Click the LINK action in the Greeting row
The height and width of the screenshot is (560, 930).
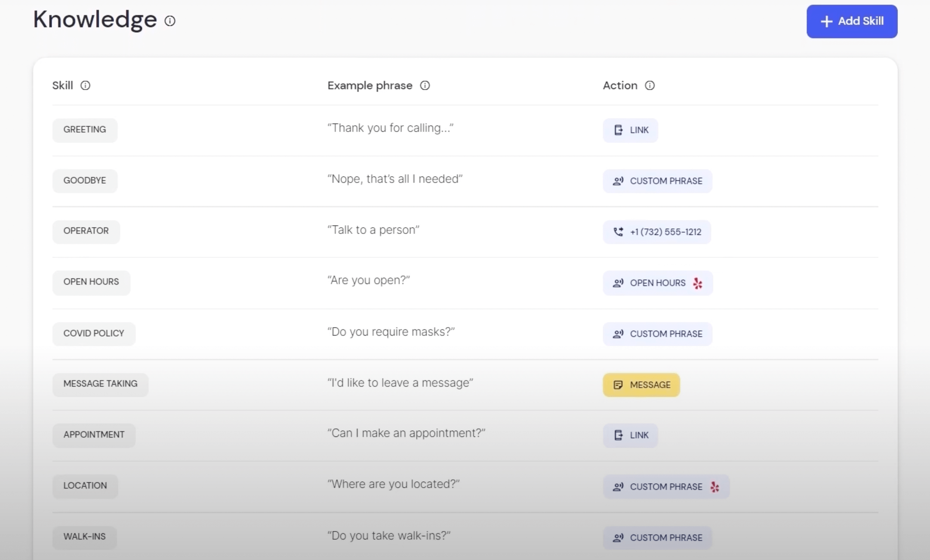630,130
